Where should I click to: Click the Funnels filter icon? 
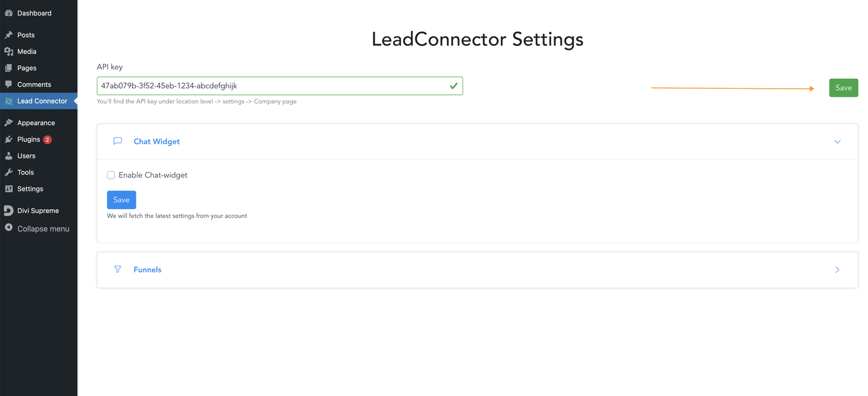[118, 269]
